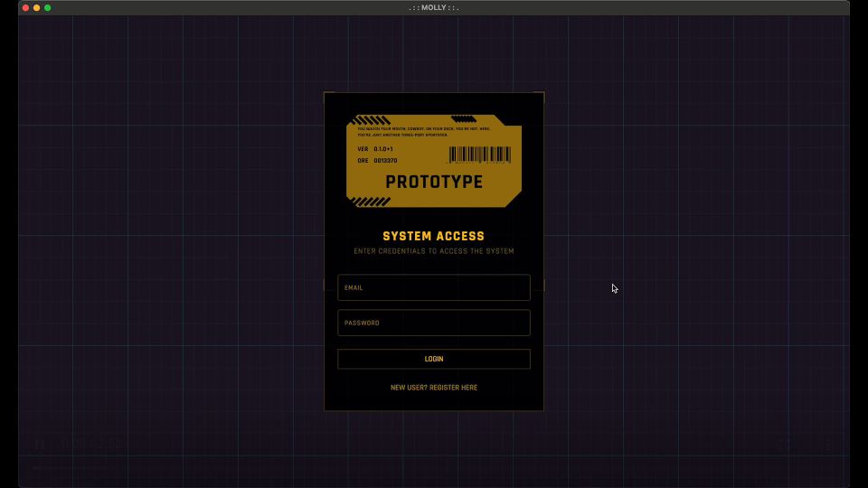Click the Login button
The image size is (868, 488).
(433, 359)
